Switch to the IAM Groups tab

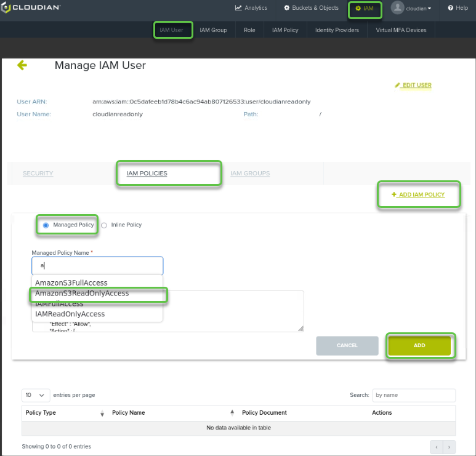(x=250, y=174)
